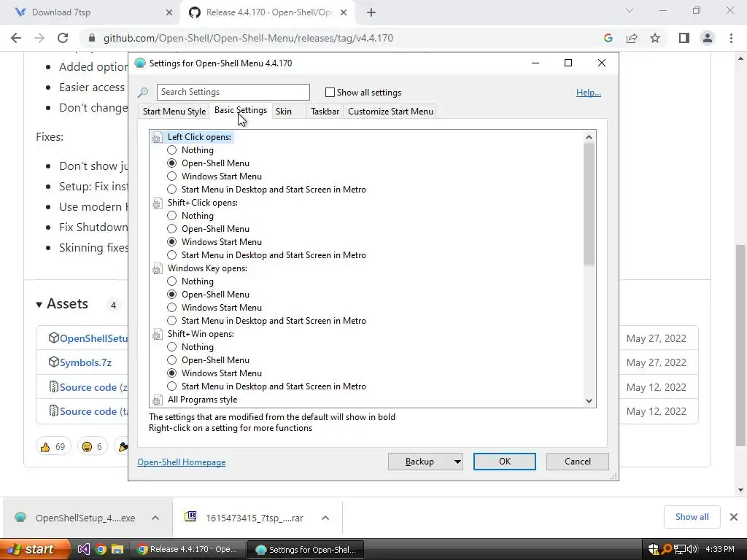747x560 pixels.
Task: Click the Windows Key opens setting icon
Action: click(x=157, y=269)
